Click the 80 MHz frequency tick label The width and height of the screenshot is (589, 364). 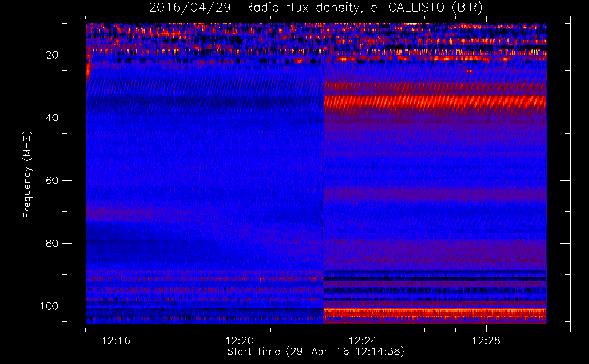coord(52,243)
